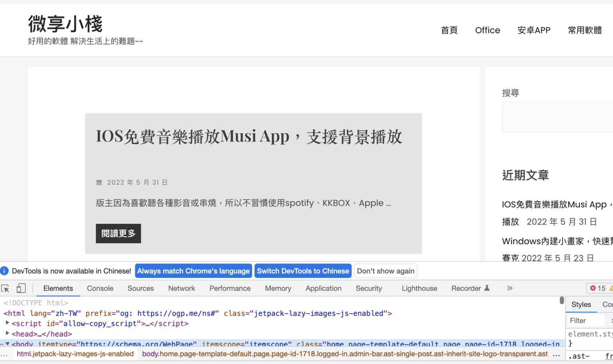Image resolution: width=613 pixels, height=364 pixels.
Task: Open the Sources tab
Action: 140,288
